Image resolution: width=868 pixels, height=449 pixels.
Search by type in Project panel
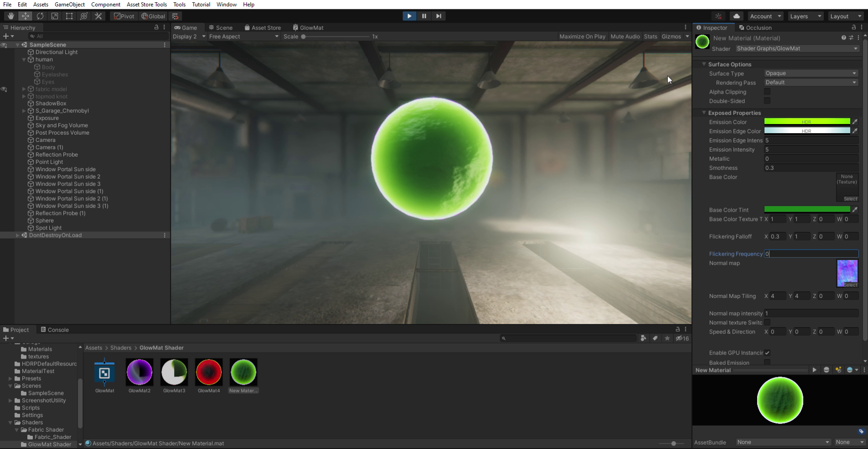[x=643, y=338]
